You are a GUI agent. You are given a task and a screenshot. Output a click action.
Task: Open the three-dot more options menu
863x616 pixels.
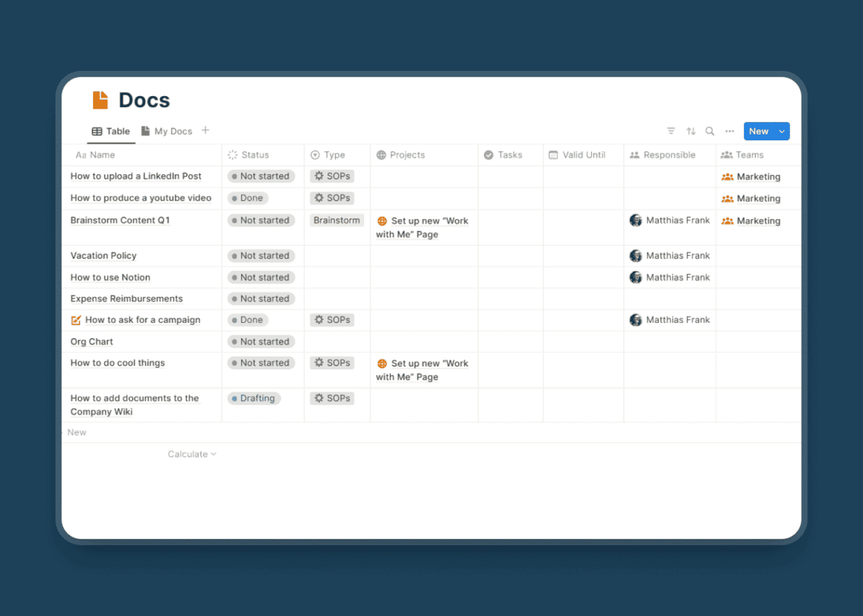[730, 131]
